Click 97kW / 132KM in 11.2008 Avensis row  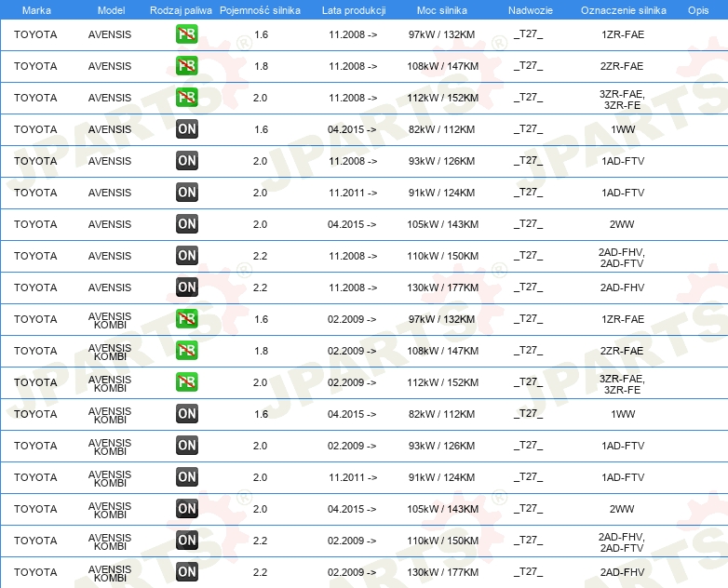[x=441, y=34]
